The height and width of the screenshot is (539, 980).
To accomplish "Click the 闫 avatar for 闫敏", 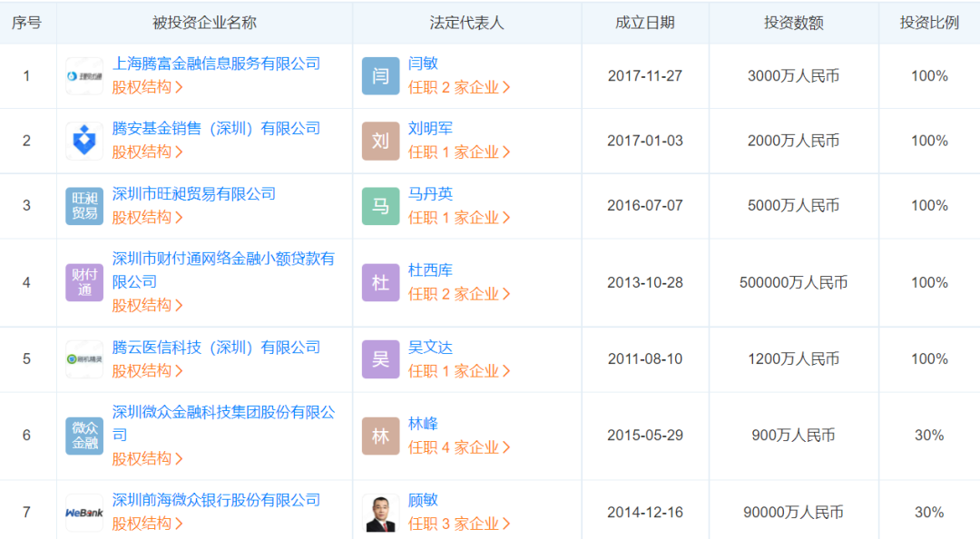I will [380, 76].
